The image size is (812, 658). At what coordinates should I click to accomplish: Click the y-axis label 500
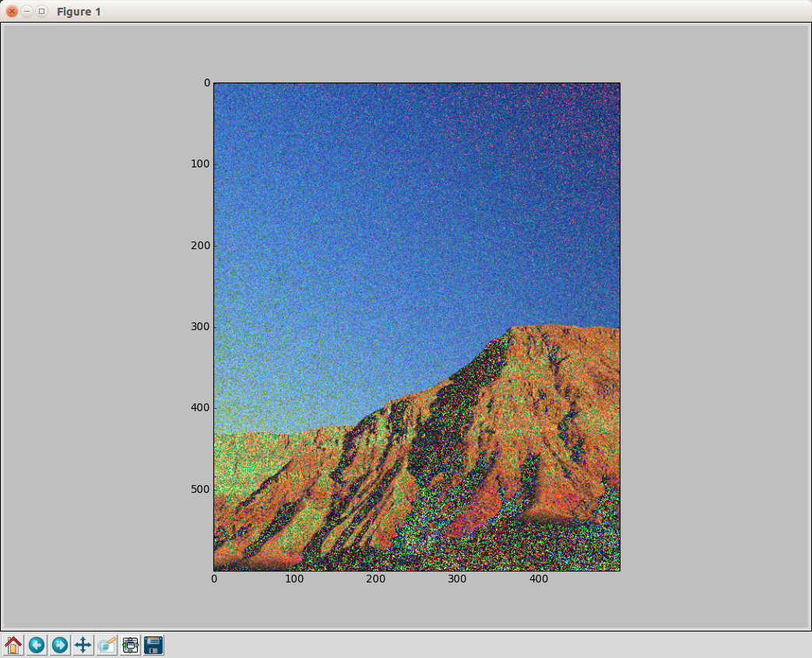pyautogui.click(x=200, y=490)
